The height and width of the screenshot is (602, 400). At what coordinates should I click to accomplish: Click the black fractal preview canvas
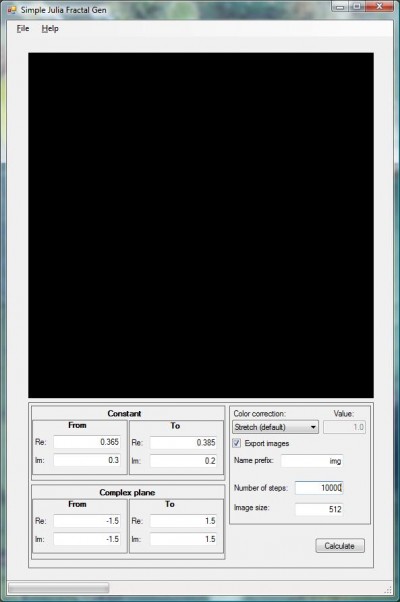pos(201,225)
